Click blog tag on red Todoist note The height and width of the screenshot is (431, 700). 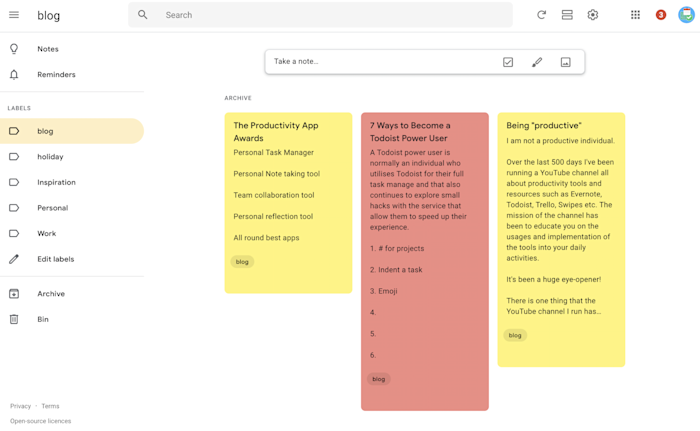tap(379, 379)
